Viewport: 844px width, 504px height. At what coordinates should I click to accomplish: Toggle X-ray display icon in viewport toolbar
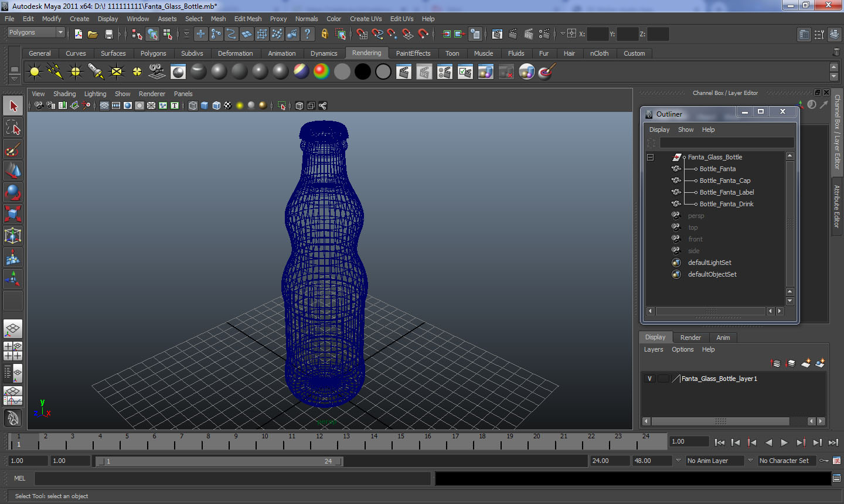(300, 105)
